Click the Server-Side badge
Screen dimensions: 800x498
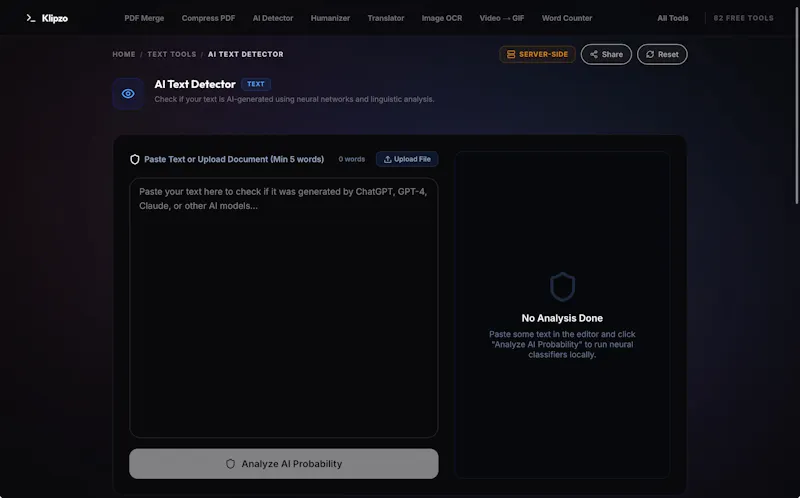click(x=537, y=54)
